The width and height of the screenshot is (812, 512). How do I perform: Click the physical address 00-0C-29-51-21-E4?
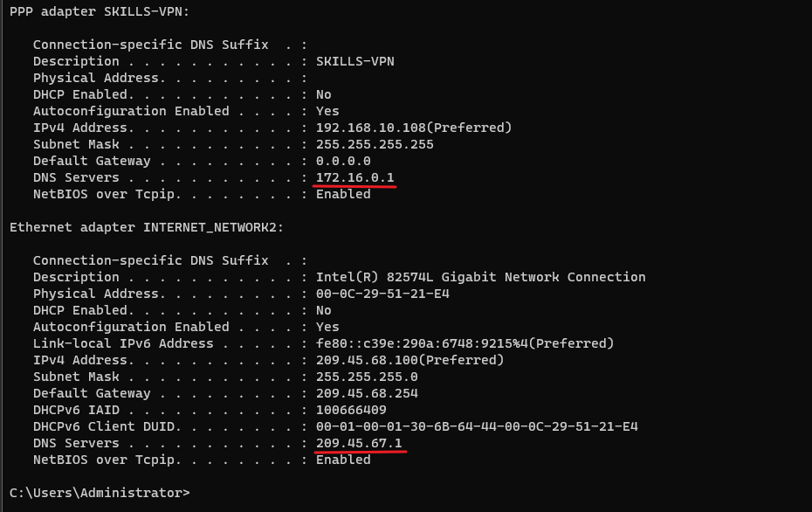pyautogui.click(x=382, y=294)
